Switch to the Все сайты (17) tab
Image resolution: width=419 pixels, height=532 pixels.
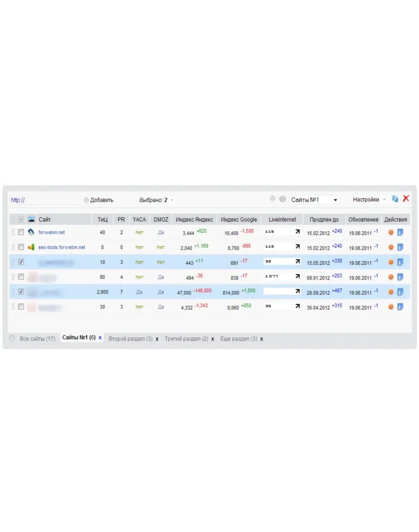tap(37, 339)
